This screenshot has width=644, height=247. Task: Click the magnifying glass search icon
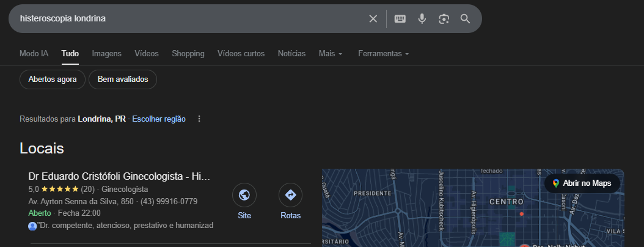click(x=465, y=19)
